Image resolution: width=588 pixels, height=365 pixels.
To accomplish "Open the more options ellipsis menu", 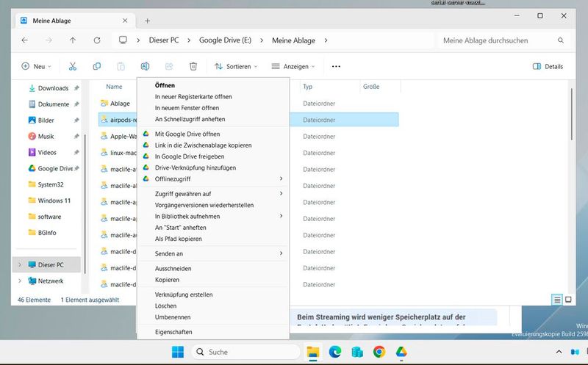I will click(x=336, y=66).
